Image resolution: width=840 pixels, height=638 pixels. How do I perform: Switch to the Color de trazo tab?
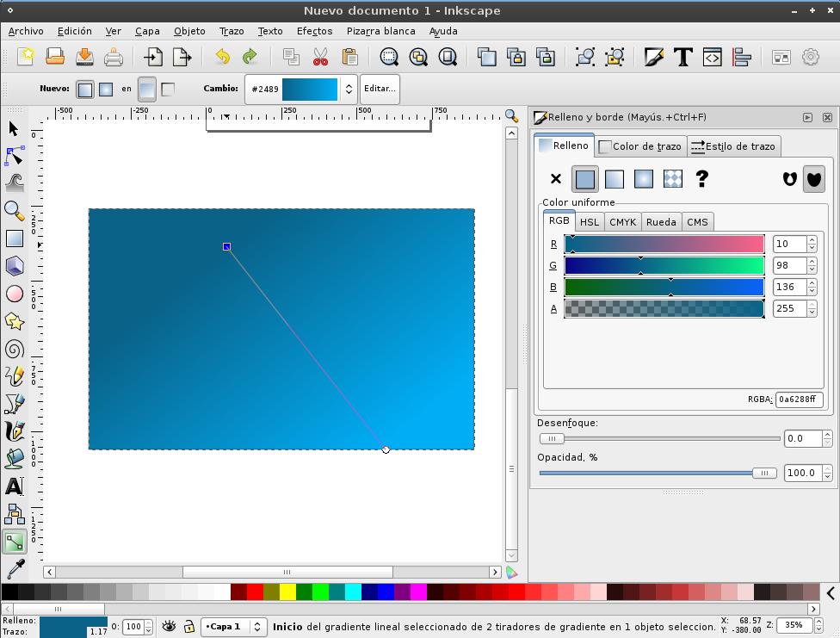(640, 146)
